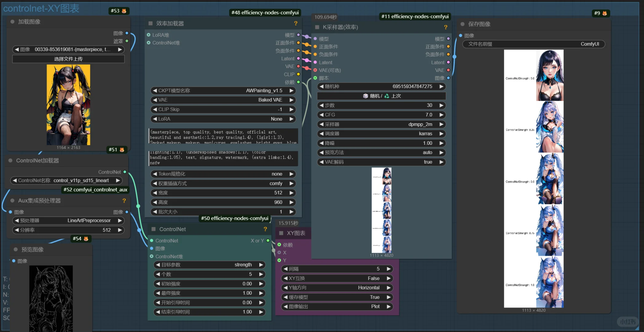Open the CKPT模型名称 AWPainting_v1.5 dropdown

(x=223, y=91)
